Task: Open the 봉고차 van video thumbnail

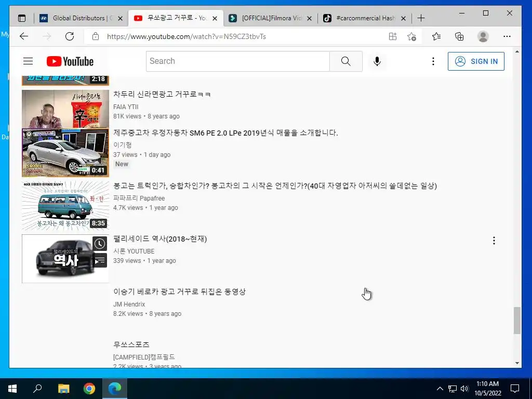Action: point(65,205)
